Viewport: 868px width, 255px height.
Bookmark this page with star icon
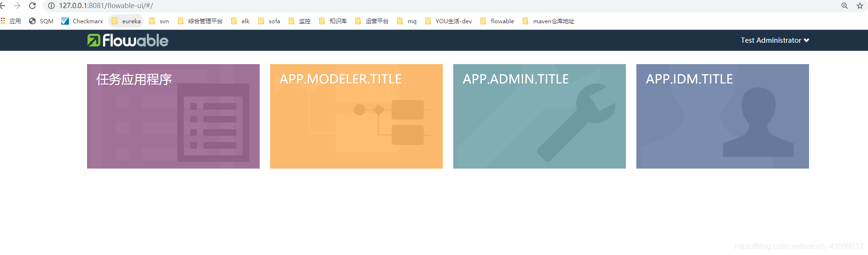coord(860,6)
